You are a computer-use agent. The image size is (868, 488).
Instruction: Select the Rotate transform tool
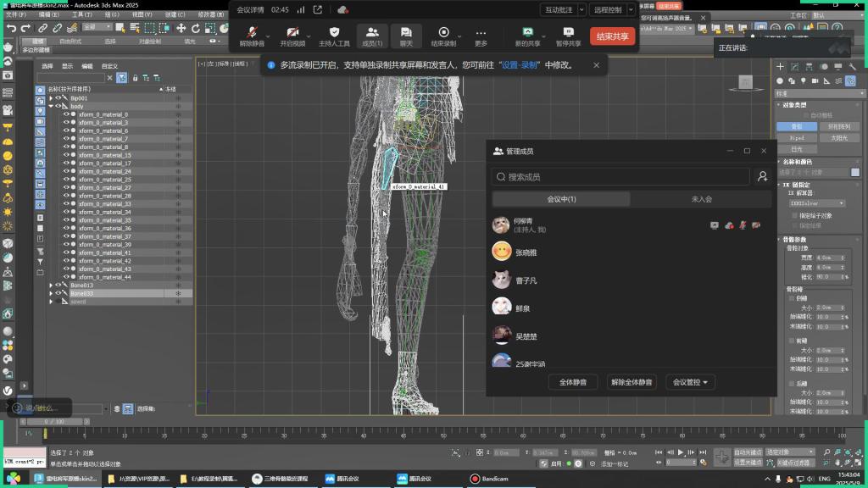click(x=195, y=28)
